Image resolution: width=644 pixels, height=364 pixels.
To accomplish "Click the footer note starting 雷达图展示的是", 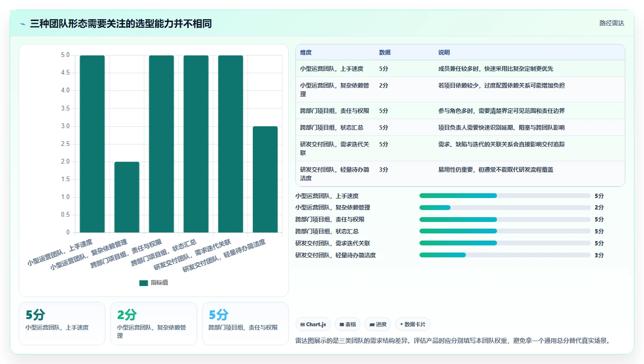I will click(x=452, y=341).
